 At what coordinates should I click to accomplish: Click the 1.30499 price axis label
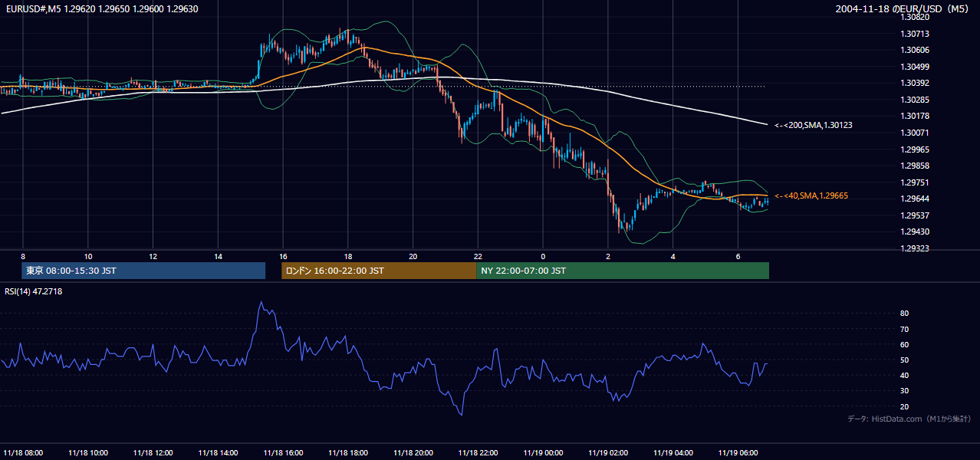coord(916,67)
